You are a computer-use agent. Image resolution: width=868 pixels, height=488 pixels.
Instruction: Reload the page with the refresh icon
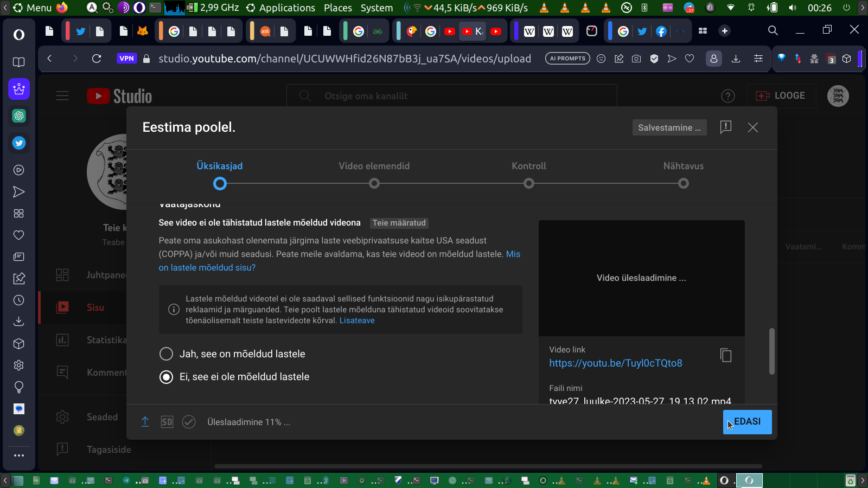[x=97, y=59]
